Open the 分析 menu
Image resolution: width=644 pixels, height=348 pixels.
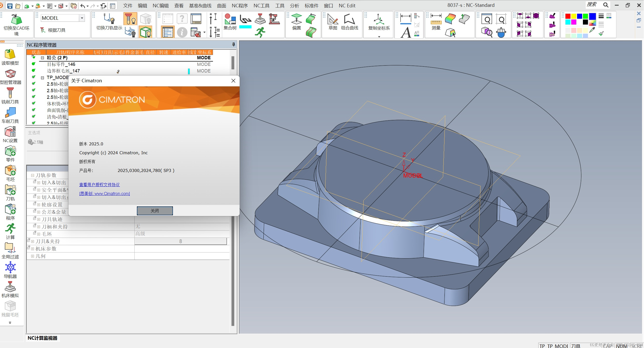pos(294,6)
